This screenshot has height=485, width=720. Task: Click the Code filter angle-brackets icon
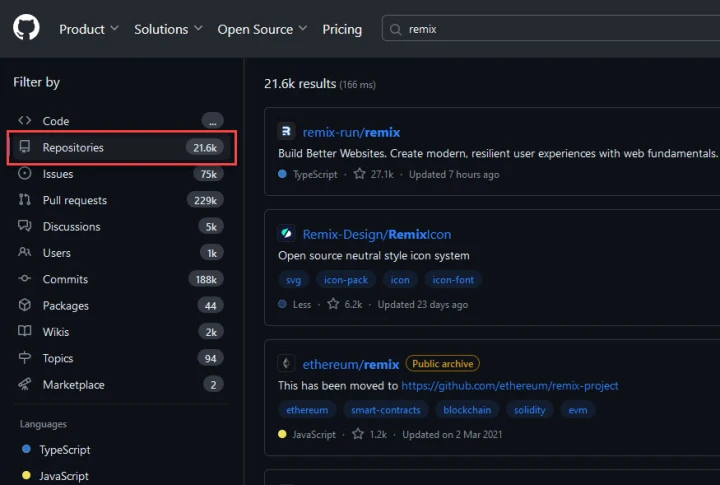24,120
